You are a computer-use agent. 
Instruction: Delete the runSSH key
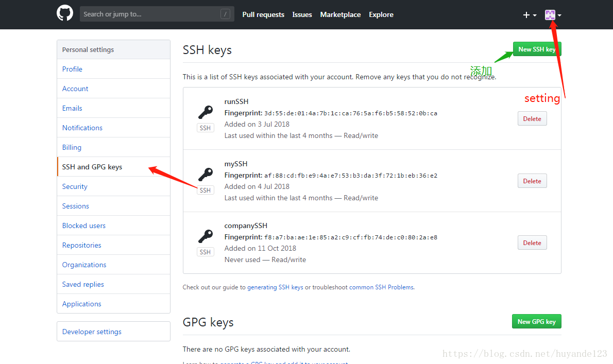click(532, 119)
